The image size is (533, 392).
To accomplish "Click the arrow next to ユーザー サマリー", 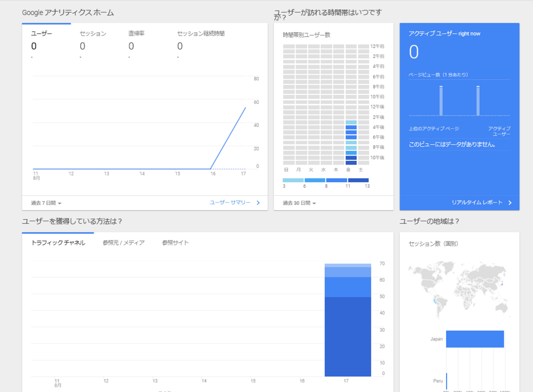I will click(x=258, y=203).
